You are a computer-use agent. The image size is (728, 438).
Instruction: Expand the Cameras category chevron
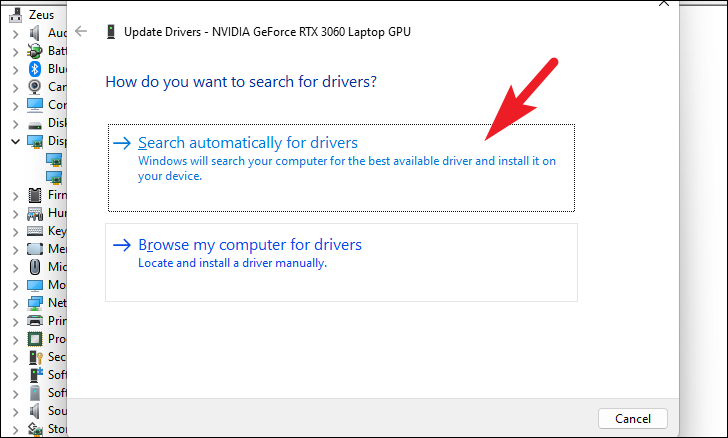[15, 88]
